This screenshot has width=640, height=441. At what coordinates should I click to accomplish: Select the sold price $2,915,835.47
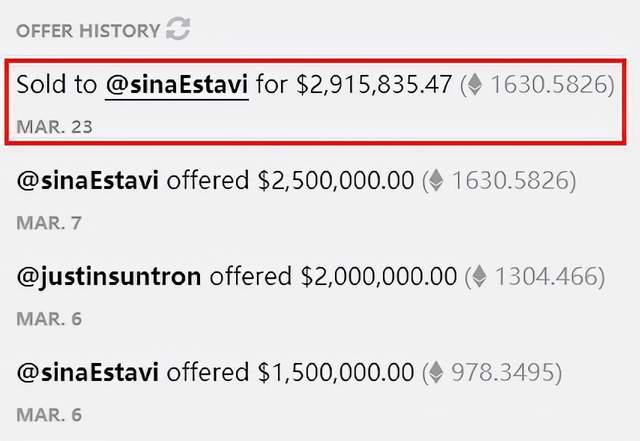(374, 85)
